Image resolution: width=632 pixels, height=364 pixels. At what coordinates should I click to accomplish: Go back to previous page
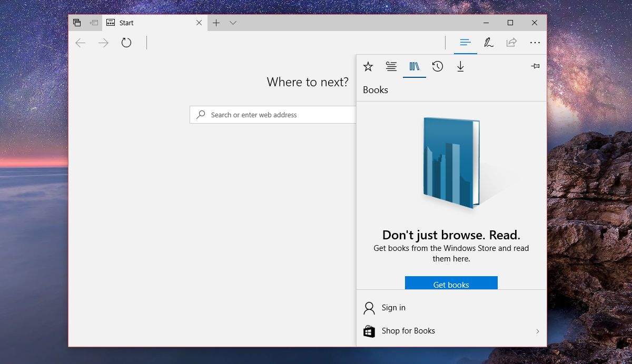click(80, 43)
